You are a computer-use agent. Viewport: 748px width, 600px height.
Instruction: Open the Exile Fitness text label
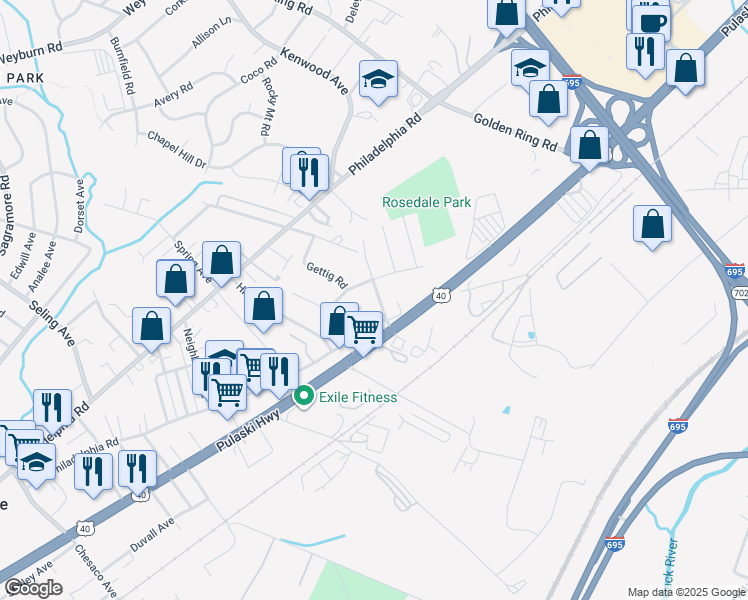pos(358,397)
